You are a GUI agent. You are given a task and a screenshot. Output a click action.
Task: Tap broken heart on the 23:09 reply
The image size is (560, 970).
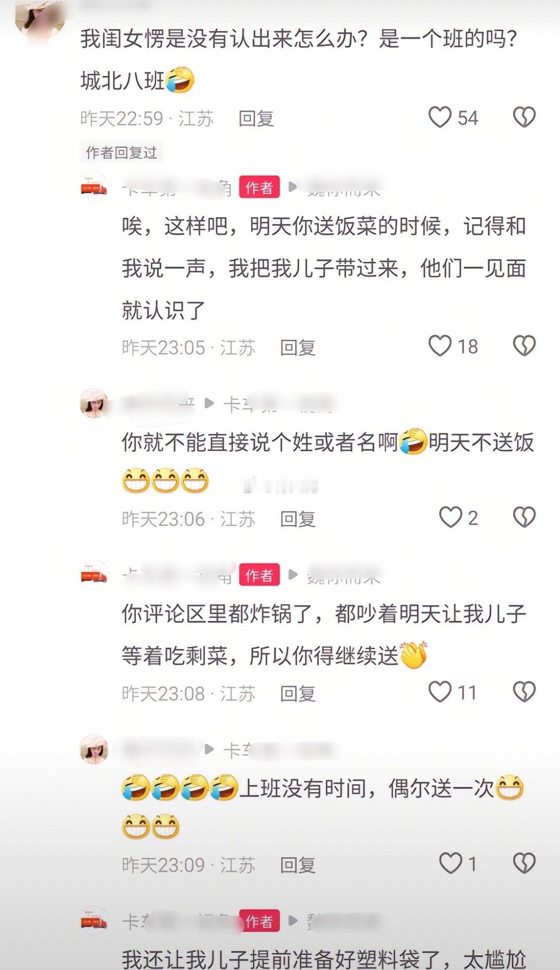click(x=524, y=863)
